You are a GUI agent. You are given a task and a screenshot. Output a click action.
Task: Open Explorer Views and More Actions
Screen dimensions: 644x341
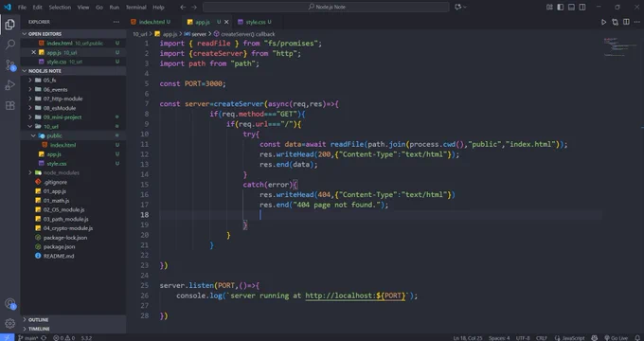click(x=116, y=22)
